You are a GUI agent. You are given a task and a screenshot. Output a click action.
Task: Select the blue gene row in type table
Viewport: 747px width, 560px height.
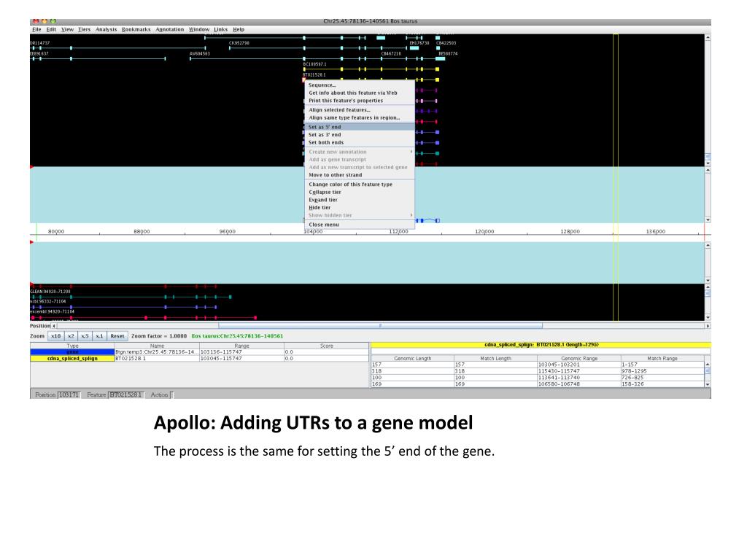click(72, 352)
